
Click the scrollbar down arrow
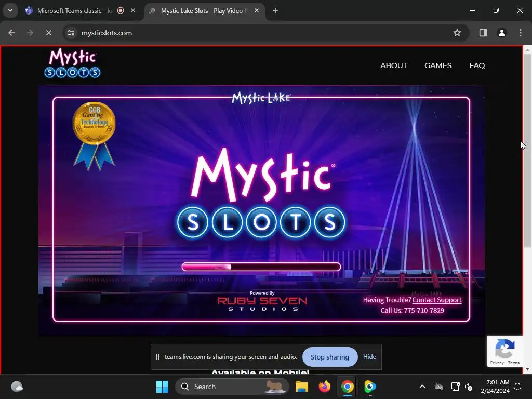[527, 369]
